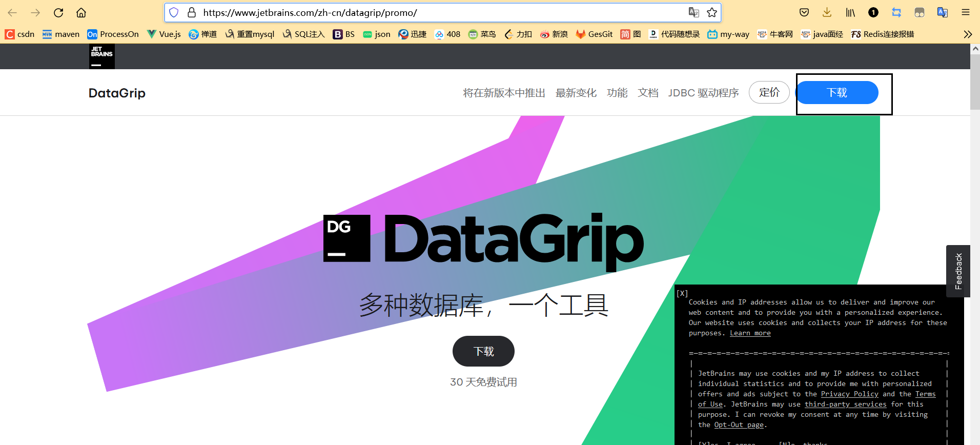Open the Opt-Out page link
The height and width of the screenshot is (445, 980).
[x=739, y=424]
